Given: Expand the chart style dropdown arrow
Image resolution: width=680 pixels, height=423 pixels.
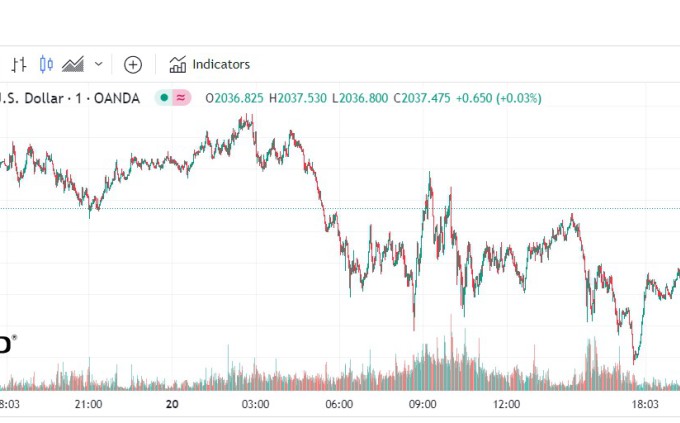Looking at the screenshot, I should point(98,64).
